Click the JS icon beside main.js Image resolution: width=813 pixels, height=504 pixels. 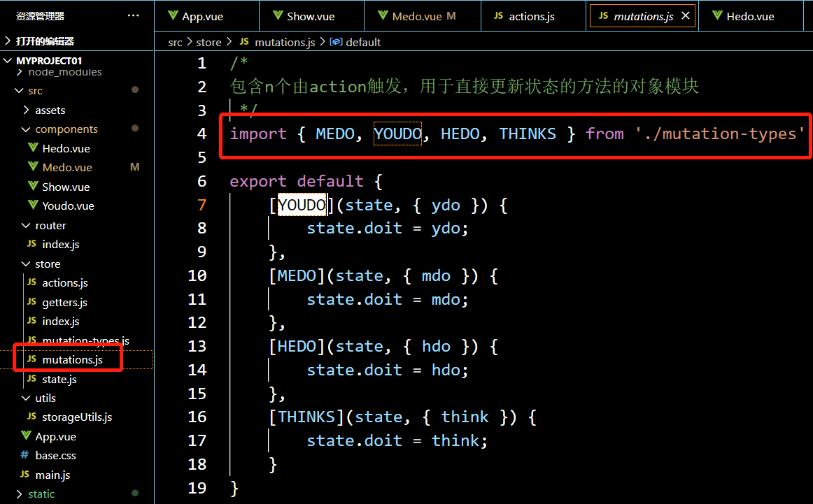click(x=24, y=475)
